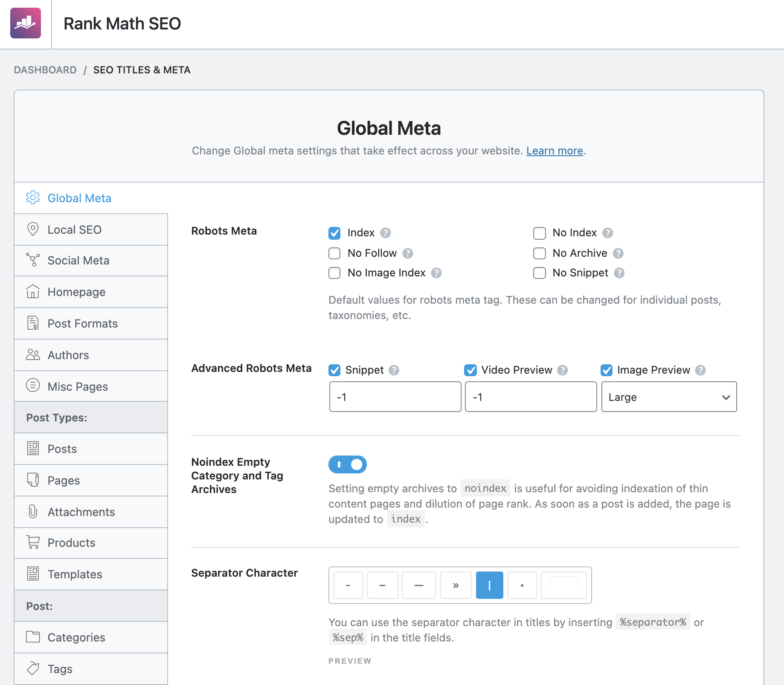
Task: Uncheck the Index robots checkbox
Action: pos(334,233)
